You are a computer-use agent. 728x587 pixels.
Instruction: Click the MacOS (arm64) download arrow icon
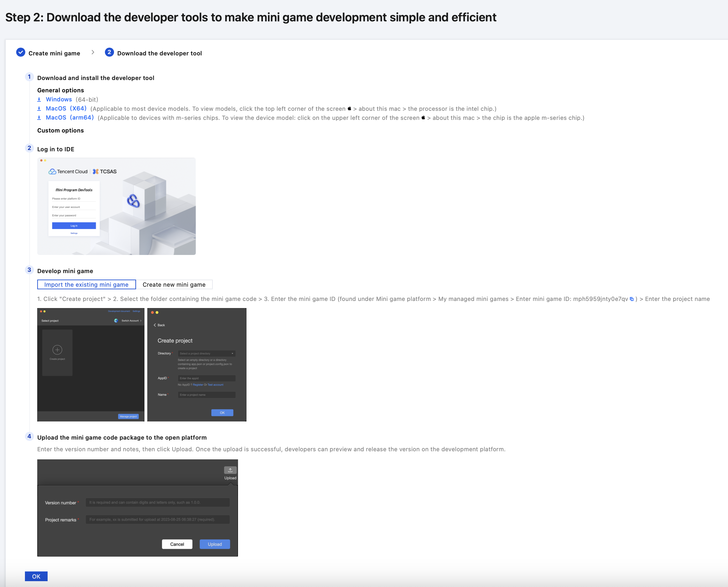39,118
